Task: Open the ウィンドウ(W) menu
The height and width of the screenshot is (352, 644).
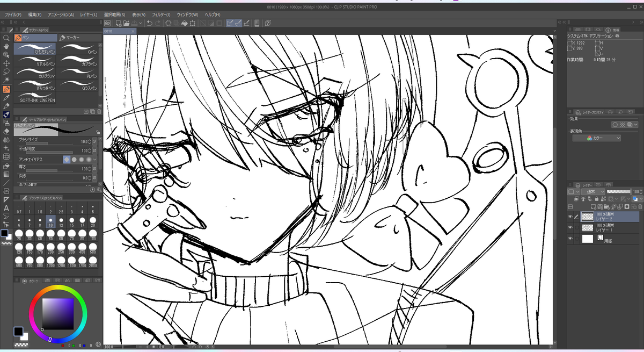Action: point(187,15)
